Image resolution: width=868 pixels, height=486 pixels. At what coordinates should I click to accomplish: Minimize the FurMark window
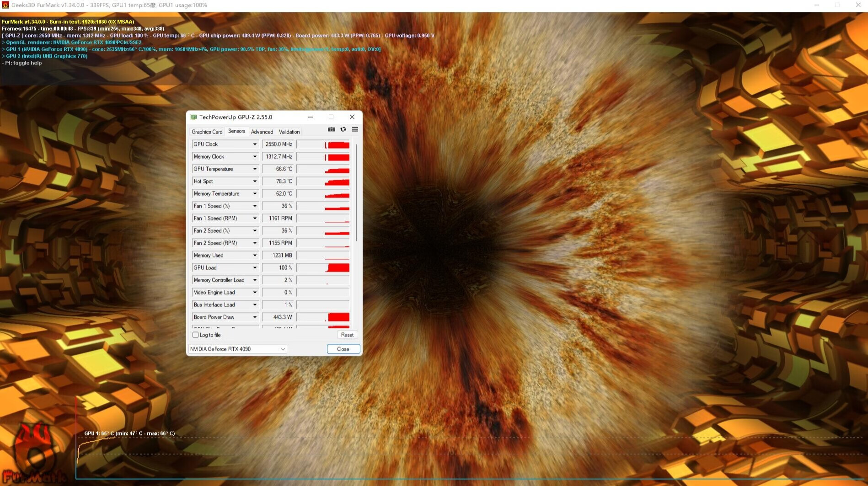click(x=817, y=5)
